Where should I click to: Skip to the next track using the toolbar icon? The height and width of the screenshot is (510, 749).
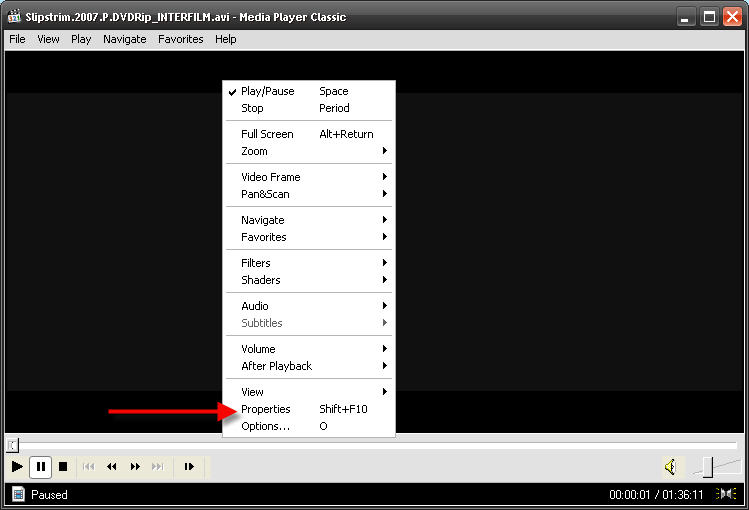point(158,467)
